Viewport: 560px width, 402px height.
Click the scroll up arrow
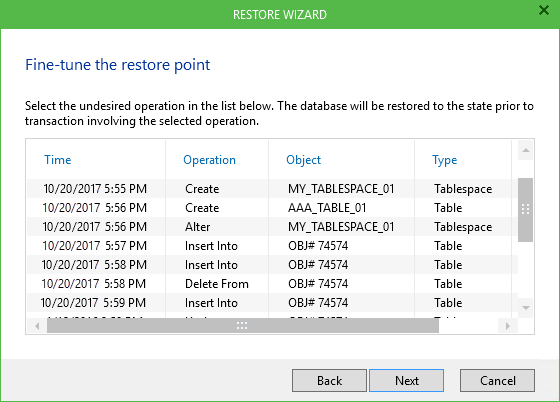(x=525, y=150)
